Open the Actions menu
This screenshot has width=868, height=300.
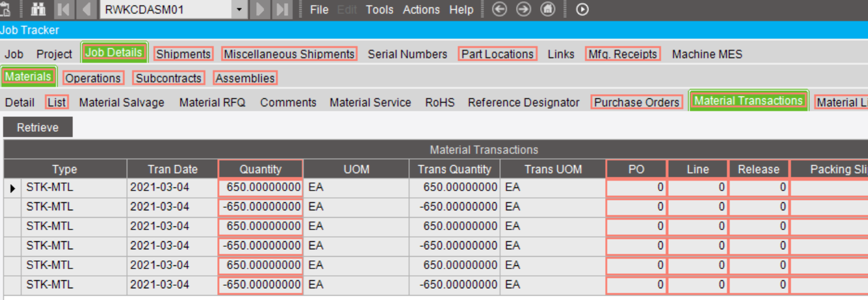421,9
